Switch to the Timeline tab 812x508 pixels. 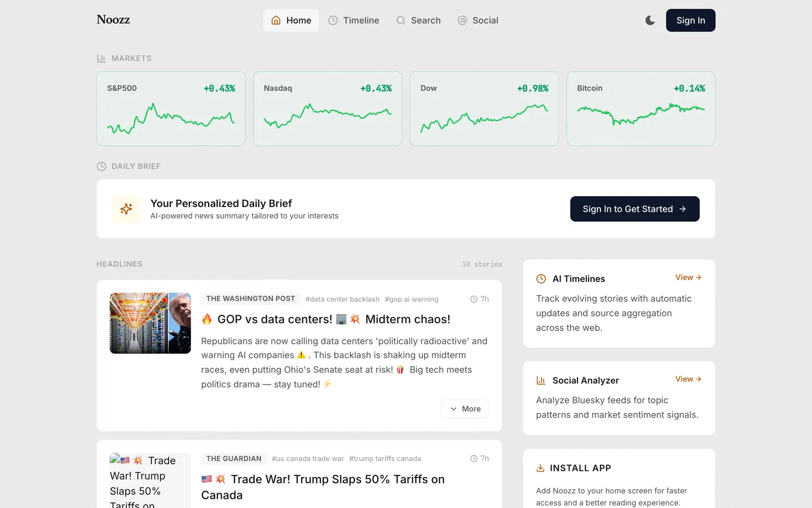click(x=354, y=20)
